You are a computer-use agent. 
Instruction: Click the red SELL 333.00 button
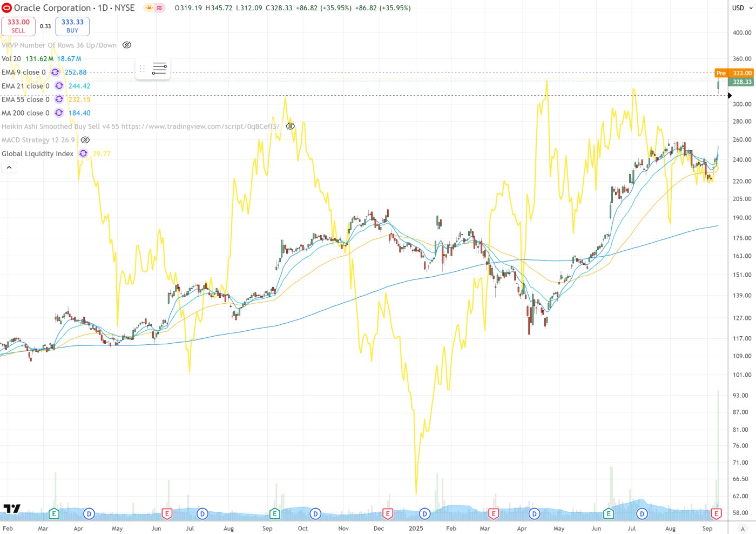tap(18, 26)
